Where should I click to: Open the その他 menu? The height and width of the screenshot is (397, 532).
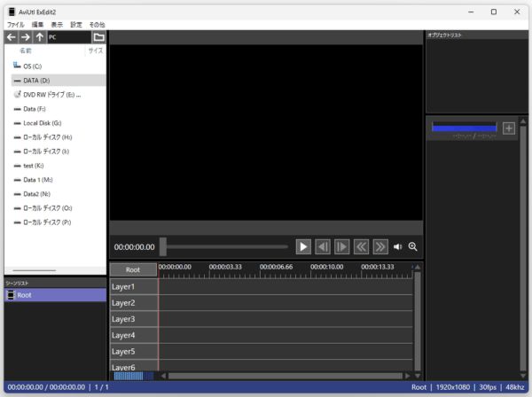pyautogui.click(x=97, y=25)
